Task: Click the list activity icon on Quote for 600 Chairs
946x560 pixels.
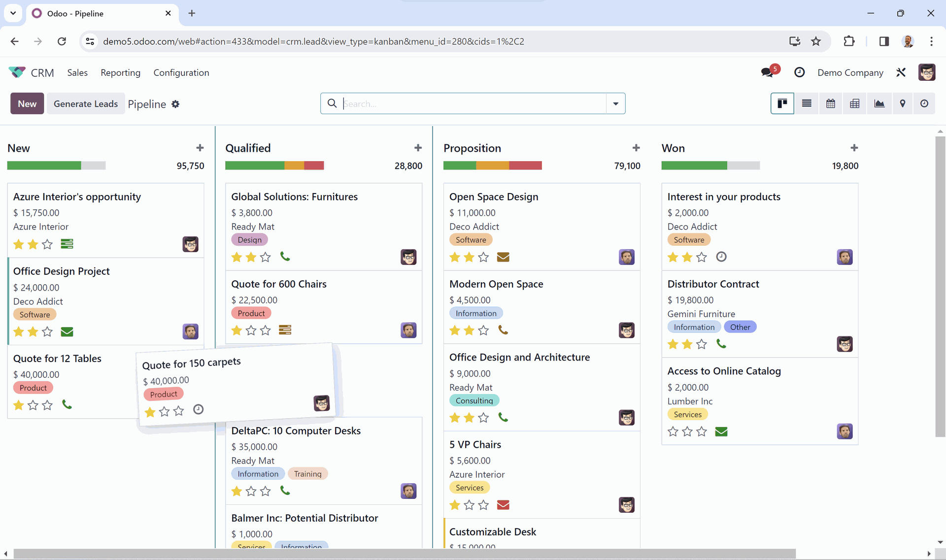Action: [x=285, y=330]
